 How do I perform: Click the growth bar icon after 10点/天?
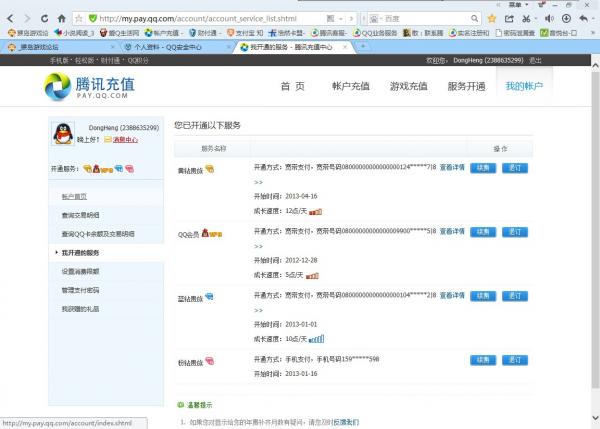tap(316, 339)
